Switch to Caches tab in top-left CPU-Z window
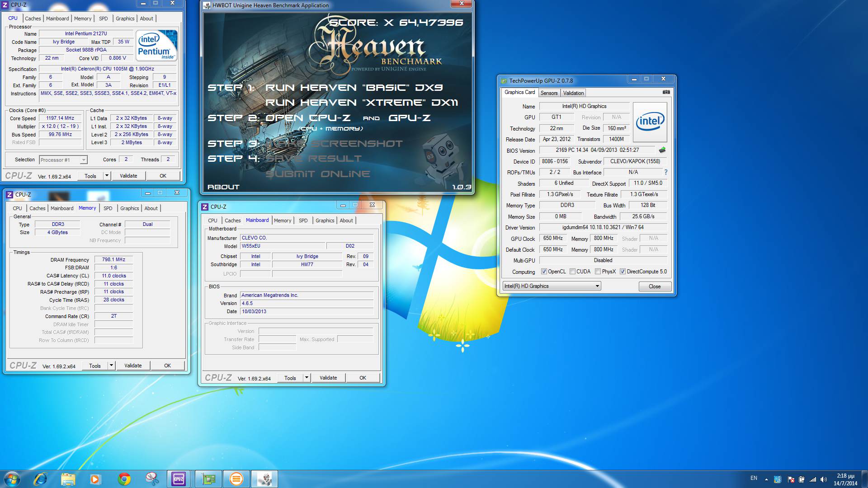Screen dimensions: 868x488 pyautogui.click(x=33, y=19)
